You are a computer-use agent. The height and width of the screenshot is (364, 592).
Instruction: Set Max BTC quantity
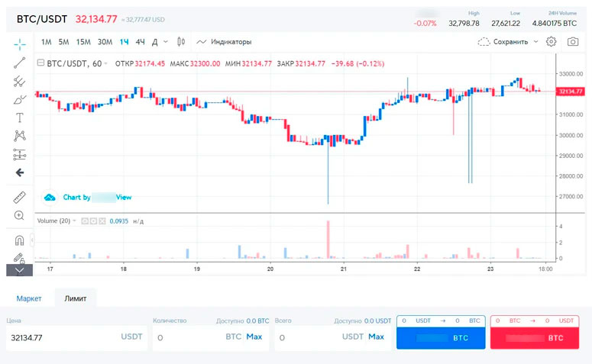254,337
